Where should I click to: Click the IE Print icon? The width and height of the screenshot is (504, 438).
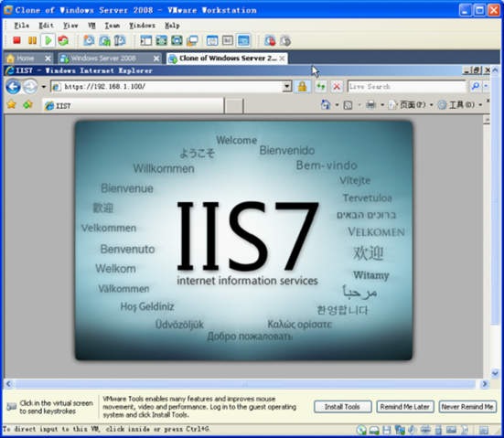coord(371,104)
